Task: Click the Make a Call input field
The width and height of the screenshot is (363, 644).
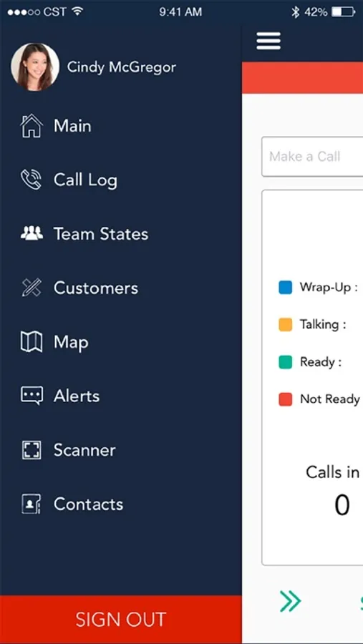Action: click(312, 157)
